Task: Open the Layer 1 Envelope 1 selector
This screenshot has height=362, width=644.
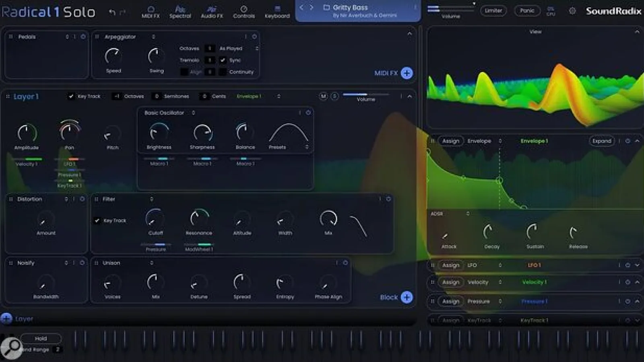Action: click(258, 96)
